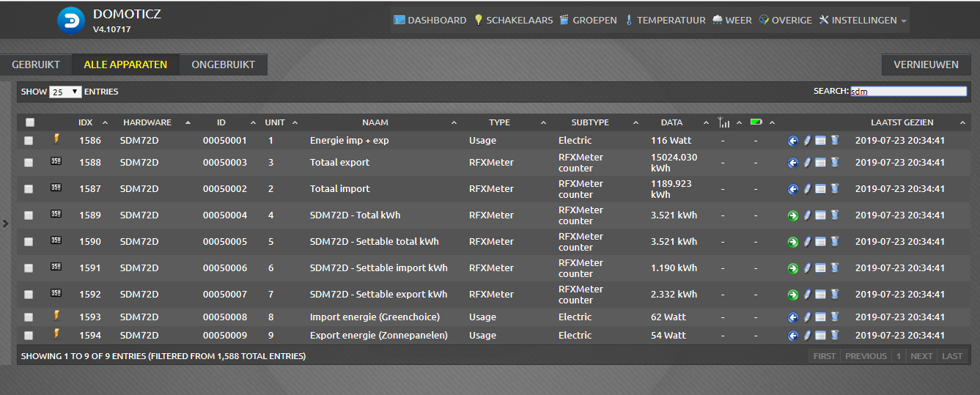Go to the First page
Screen dimensions: 980x395
pyautogui.click(x=824, y=356)
